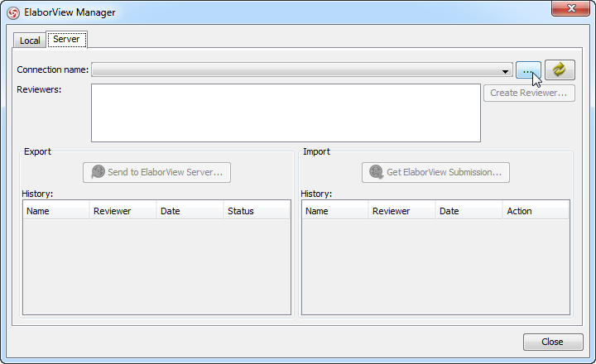Sort Import history by Reviewer column
The image size is (596, 364).
[401, 211]
